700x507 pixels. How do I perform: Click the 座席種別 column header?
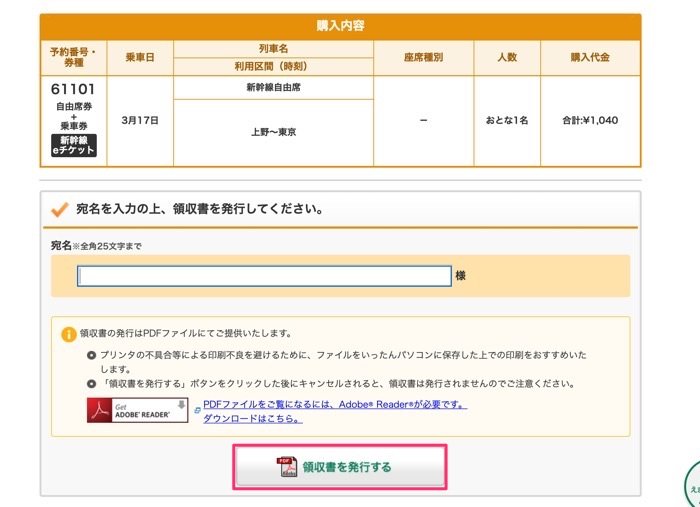coord(424,58)
